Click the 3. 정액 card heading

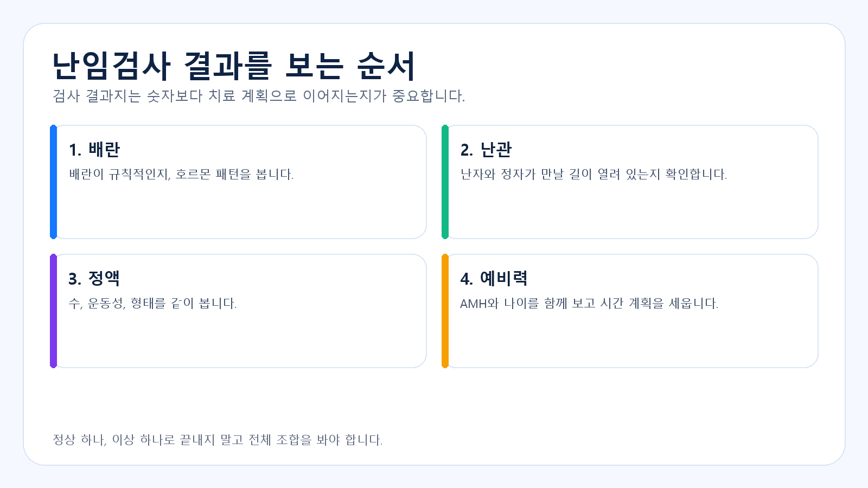[94, 279]
